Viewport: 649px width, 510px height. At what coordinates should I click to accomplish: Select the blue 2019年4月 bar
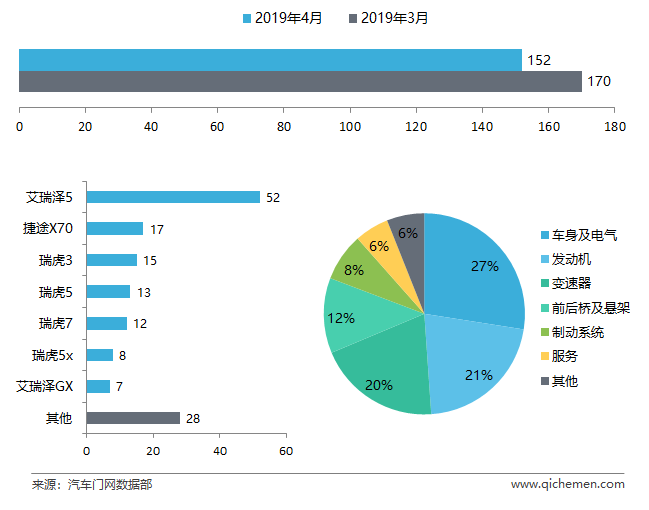[270, 60]
